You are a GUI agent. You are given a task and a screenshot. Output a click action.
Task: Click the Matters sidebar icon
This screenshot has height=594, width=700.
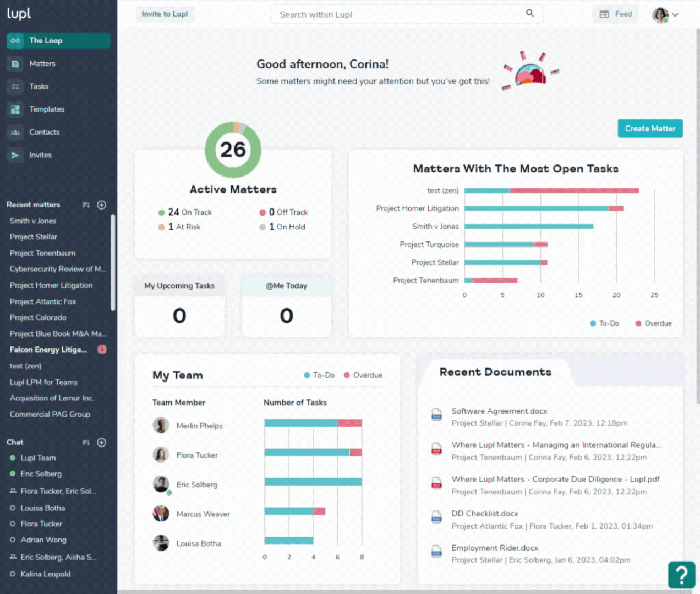tap(15, 64)
